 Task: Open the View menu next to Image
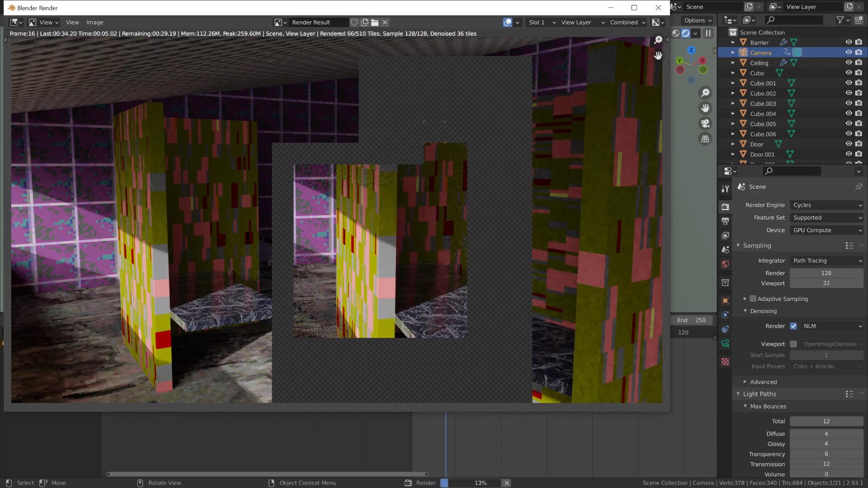[x=72, y=22]
